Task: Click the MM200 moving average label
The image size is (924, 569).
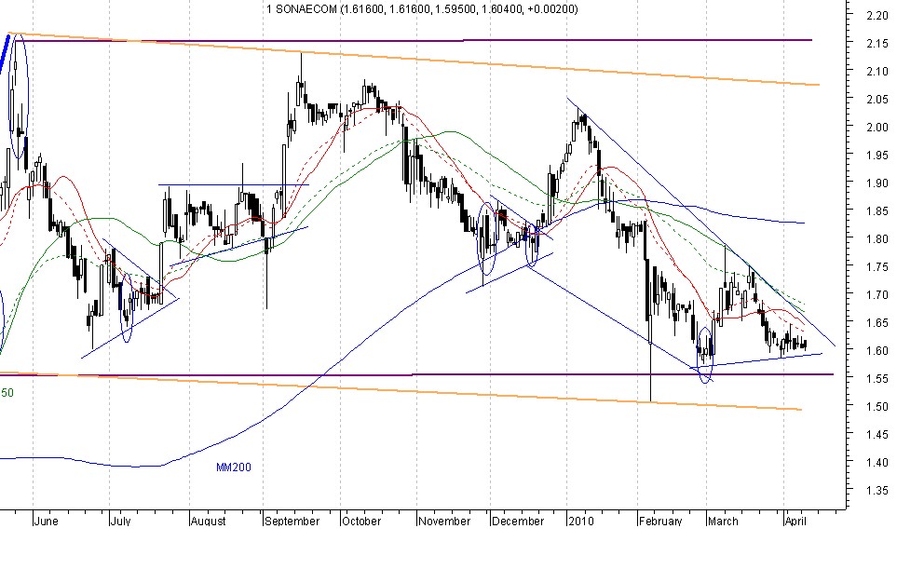Action: pos(234,467)
